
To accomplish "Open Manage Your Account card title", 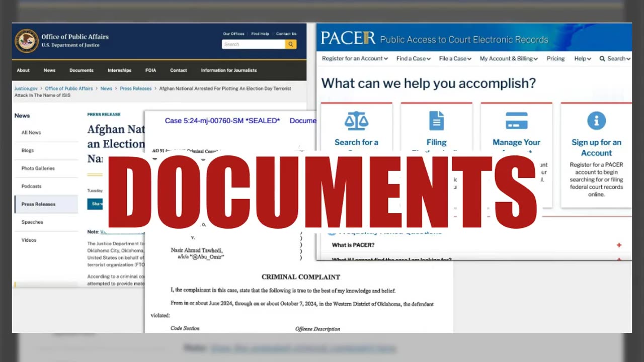I will pyautogui.click(x=516, y=143).
